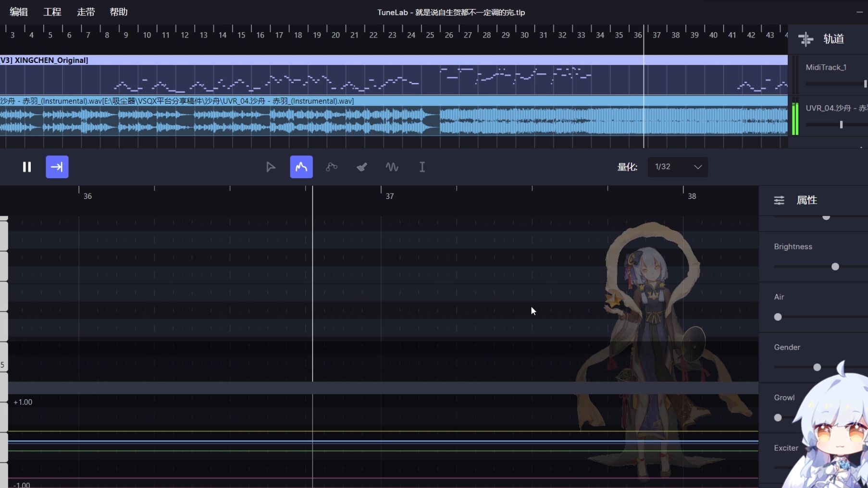
Task: Select the pitch brush lock tool
Action: [362, 167]
